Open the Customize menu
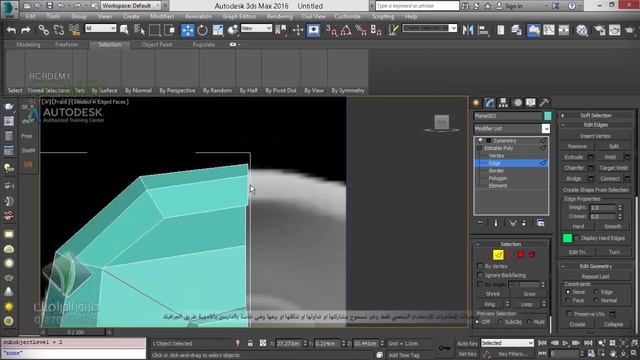 click(347, 16)
